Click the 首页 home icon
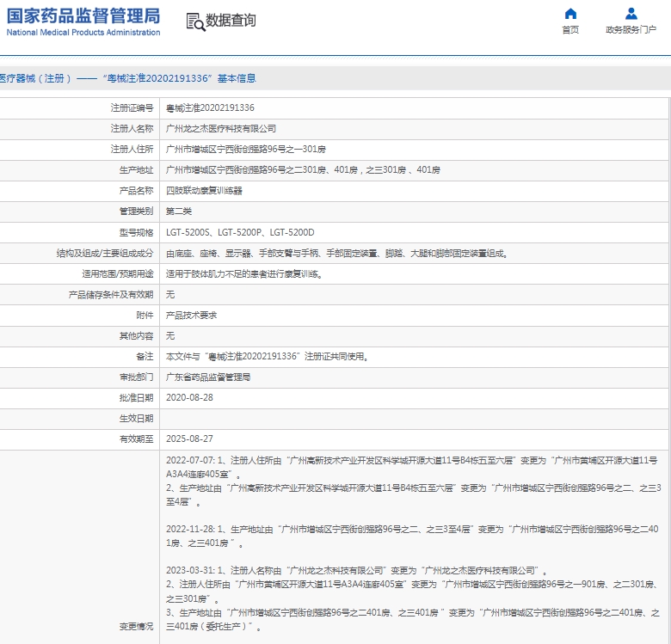671x644 pixels. point(570,14)
